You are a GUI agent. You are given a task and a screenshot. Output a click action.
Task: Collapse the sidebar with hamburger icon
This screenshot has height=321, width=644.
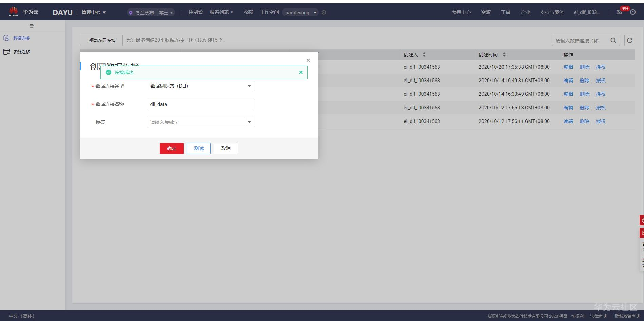32,26
